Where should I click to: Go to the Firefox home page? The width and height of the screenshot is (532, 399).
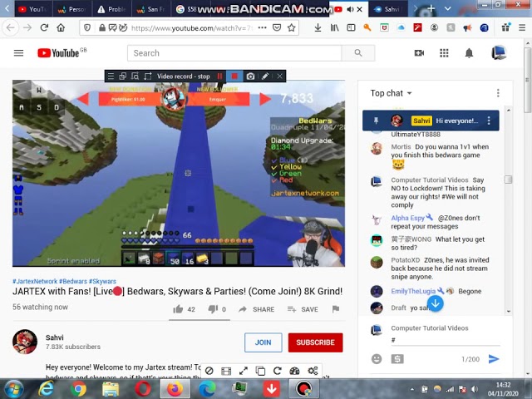(61, 27)
